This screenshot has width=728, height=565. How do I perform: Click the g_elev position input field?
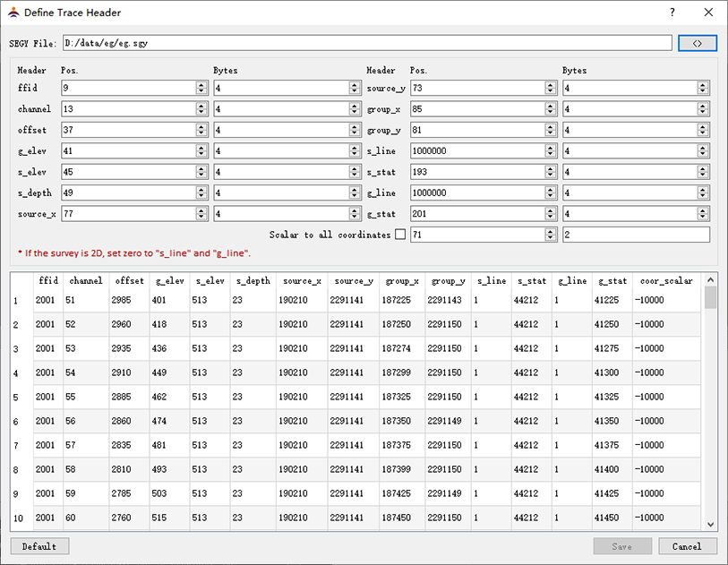(x=127, y=151)
